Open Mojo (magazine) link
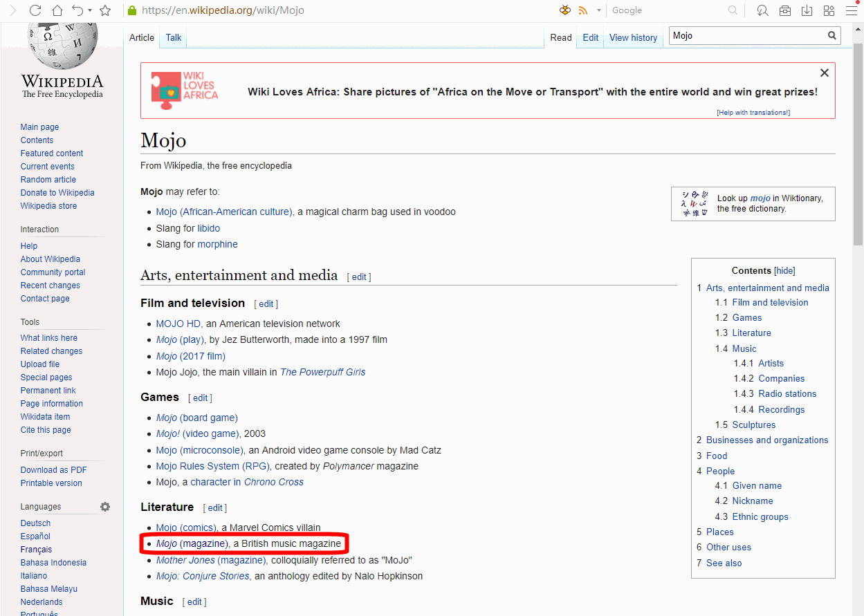This screenshot has height=616, width=864. (x=192, y=544)
